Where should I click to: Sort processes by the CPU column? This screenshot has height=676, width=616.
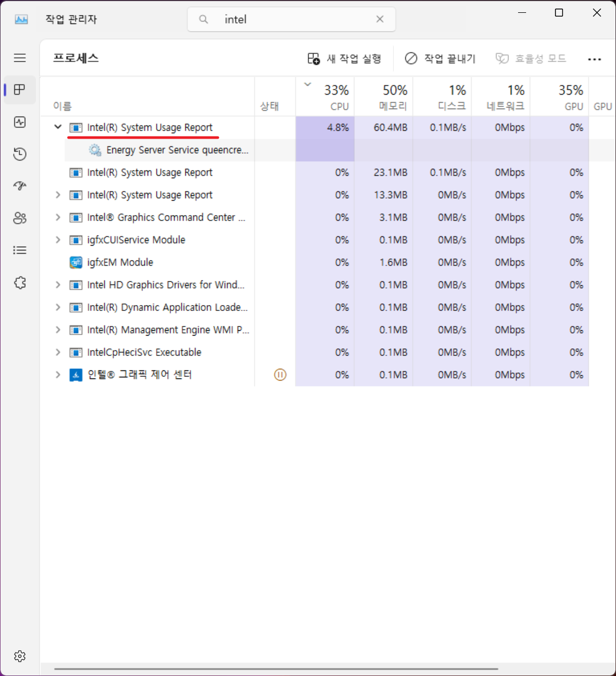(x=332, y=96)
